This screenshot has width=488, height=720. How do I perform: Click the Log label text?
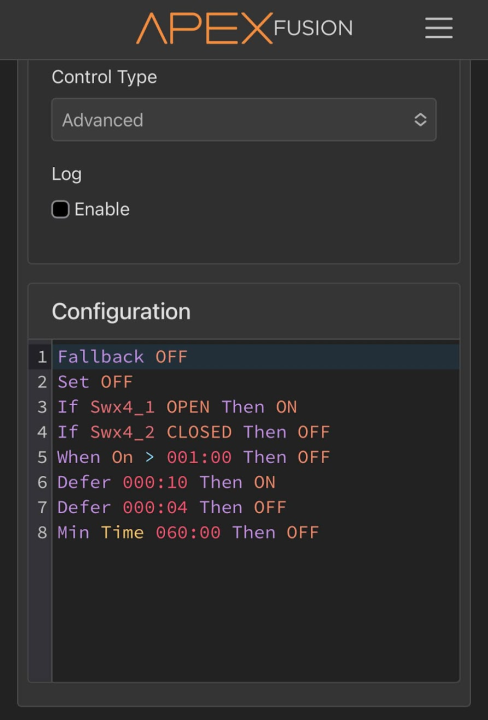pos(67,174)
